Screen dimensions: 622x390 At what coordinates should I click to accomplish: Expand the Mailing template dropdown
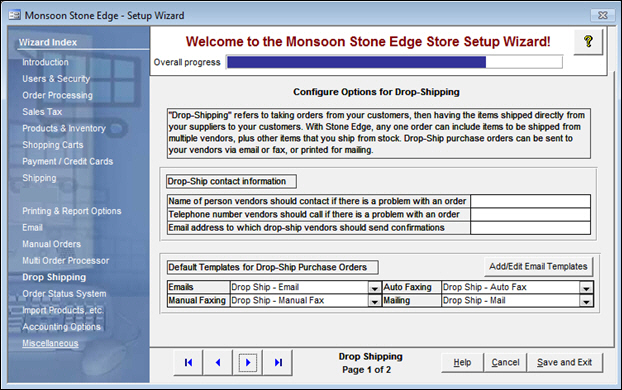click(586, 301)
